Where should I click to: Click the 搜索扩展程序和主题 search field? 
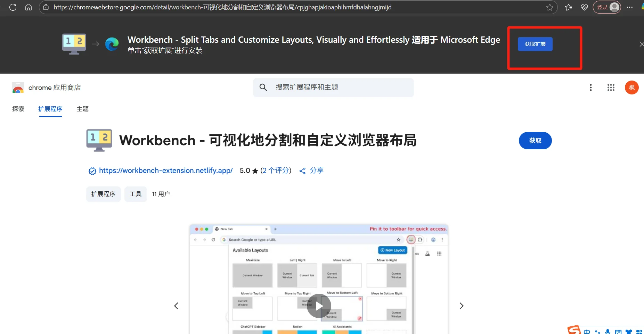point(333,87)
